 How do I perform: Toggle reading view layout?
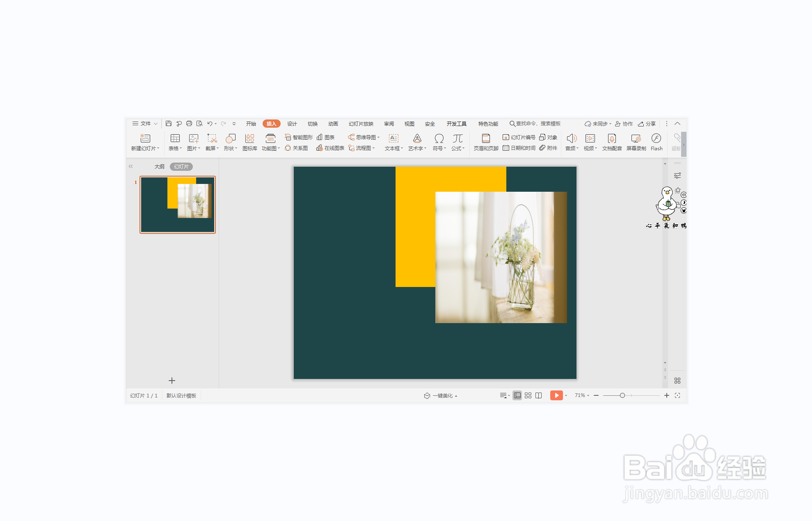(x=539, y=395)
